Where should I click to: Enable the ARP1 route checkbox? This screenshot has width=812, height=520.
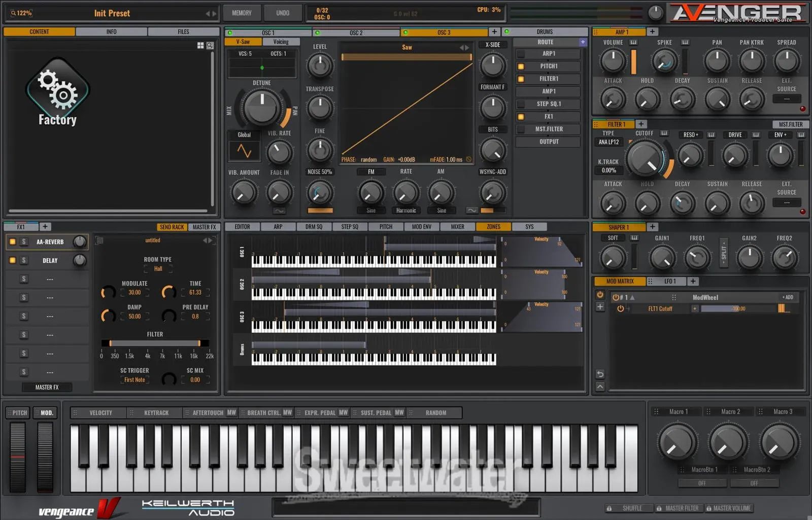pyautogui.click(x=521, y=53)
